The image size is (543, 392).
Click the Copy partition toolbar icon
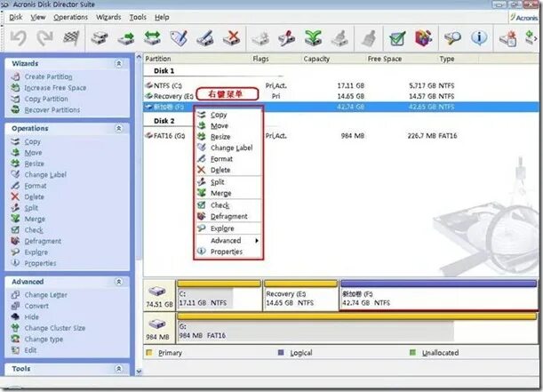click(x=100, y=38)
